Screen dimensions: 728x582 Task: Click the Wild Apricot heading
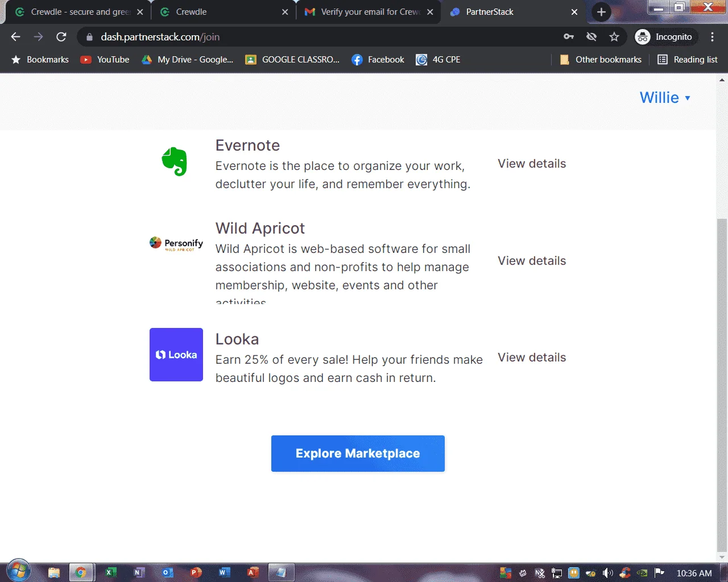(260, 228)
